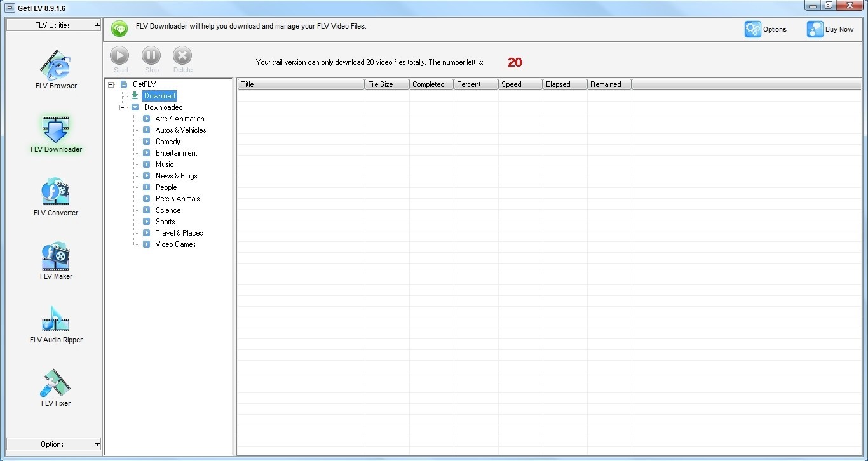Open the FLV Fixer tool
Image resolution: width=868 pixels, height=461 pixels.
(56, 385)
